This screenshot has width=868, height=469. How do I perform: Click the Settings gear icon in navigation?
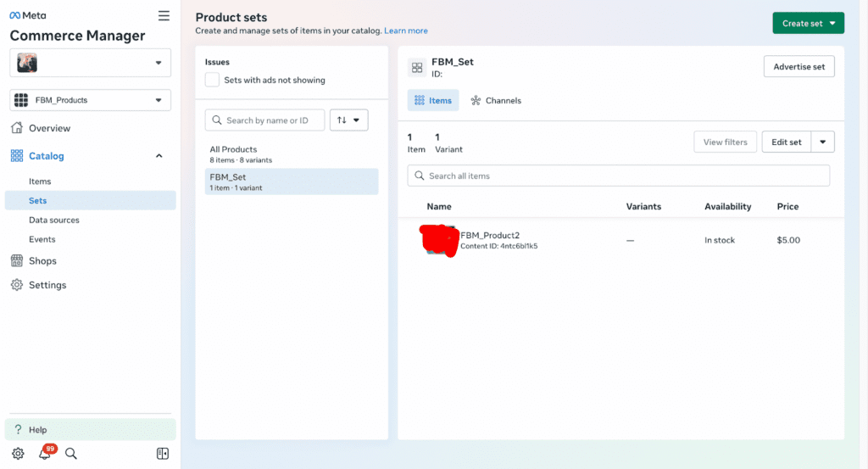coord(17,285)
